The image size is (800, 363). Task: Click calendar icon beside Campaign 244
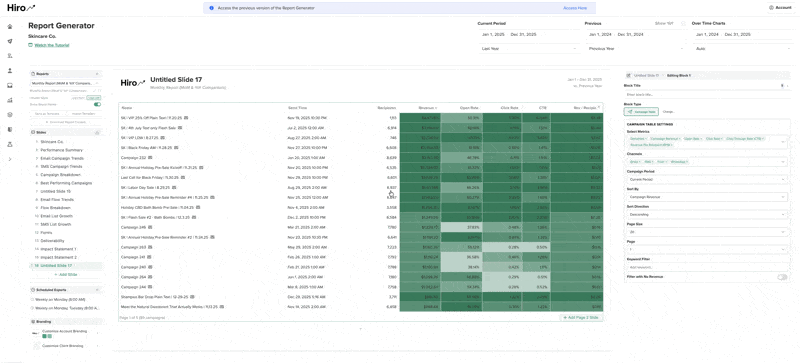pyautogui.click(x=149, y=287)
